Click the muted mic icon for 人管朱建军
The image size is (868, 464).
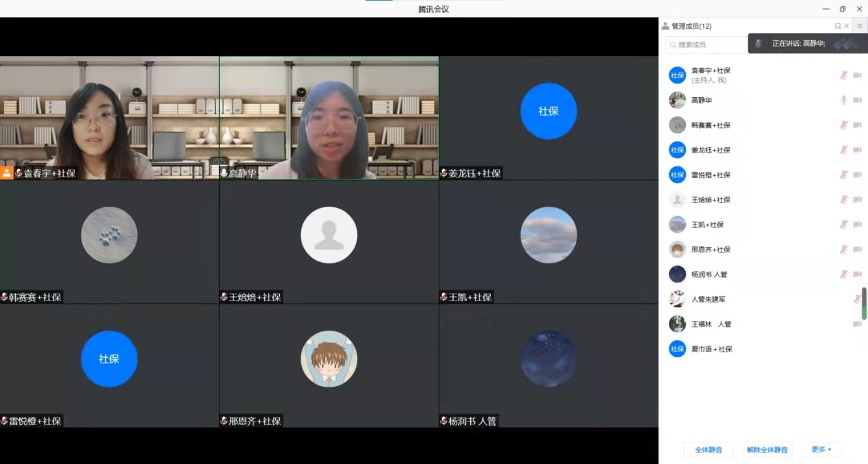pyautogui.click(x=857, y=299)
